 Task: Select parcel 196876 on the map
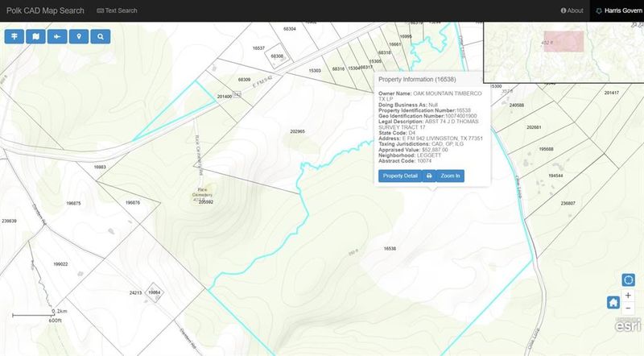point(133,203)
